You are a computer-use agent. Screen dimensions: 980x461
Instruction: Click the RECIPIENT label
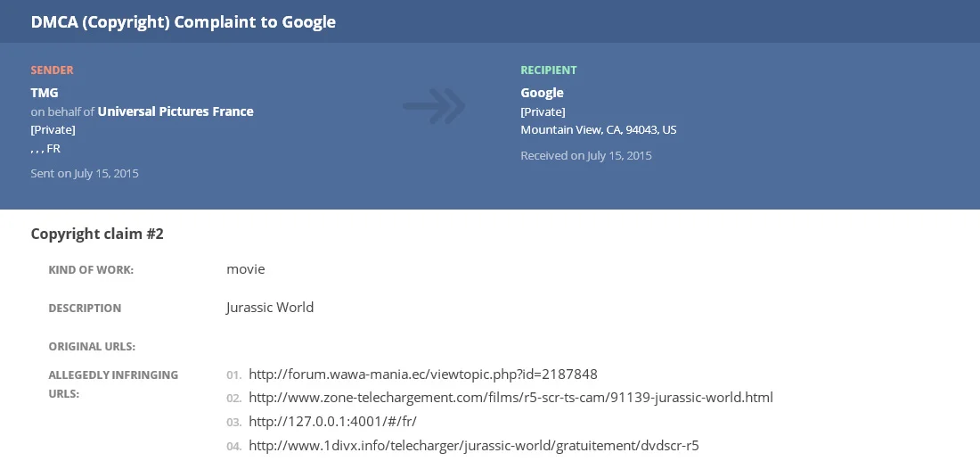(x=549, y=70)
